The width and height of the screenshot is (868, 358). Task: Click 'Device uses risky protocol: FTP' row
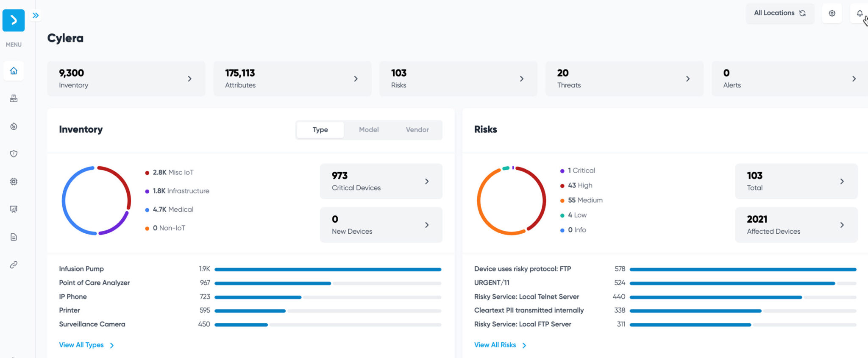pyautogui.click(x=665, y=269)
